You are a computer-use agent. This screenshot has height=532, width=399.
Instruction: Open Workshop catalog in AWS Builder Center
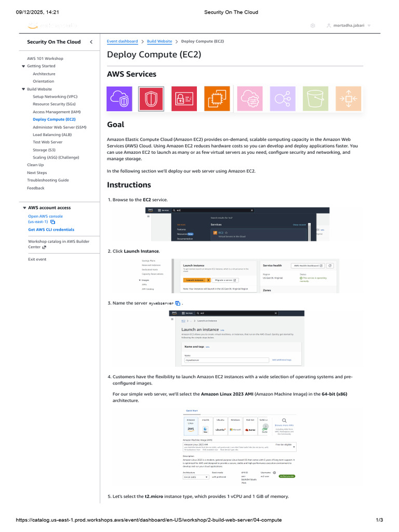59,244
